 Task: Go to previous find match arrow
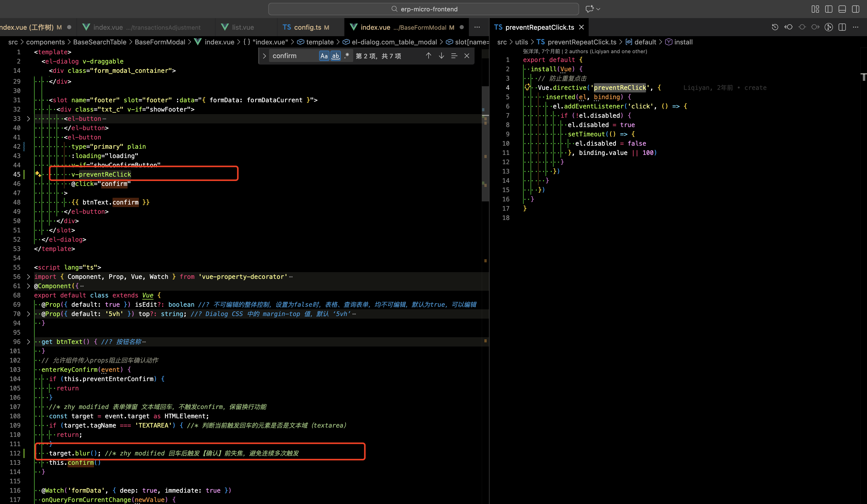coord(428,56)
